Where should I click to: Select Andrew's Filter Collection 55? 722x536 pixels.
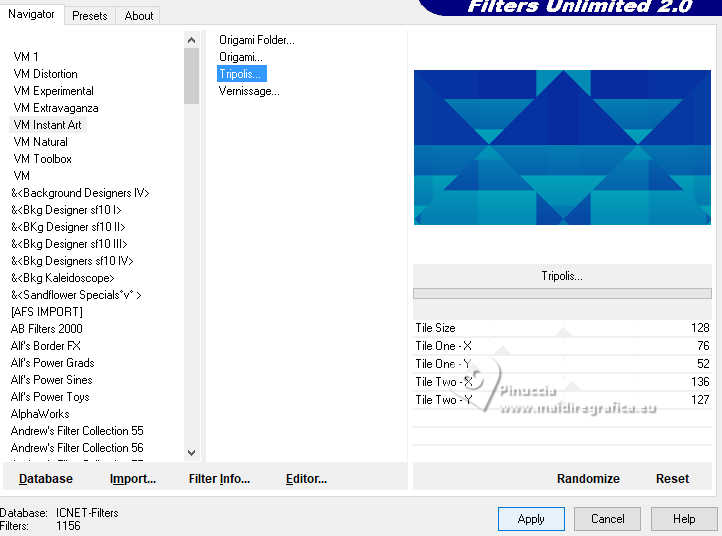(x=77, y=431)
